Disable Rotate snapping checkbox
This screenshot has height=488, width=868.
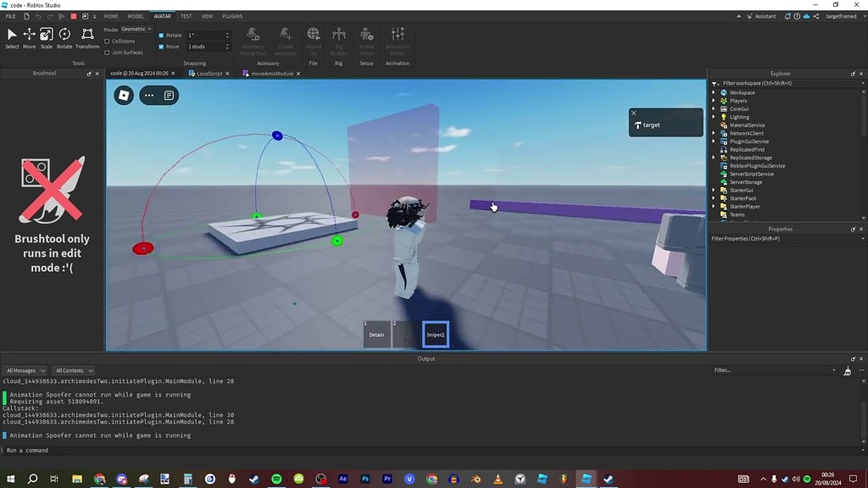[x=160, y=35]
